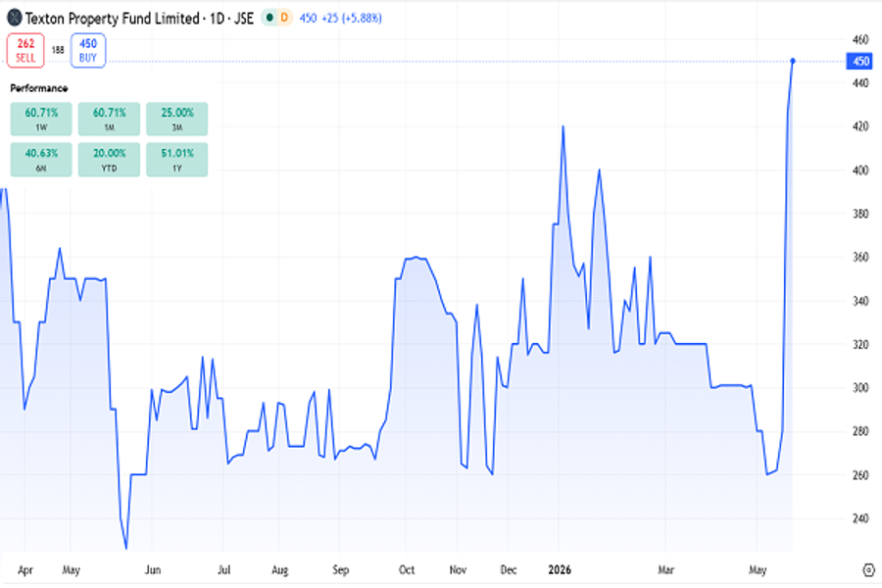Click the Oct label on the time axis

coord(407,570)
